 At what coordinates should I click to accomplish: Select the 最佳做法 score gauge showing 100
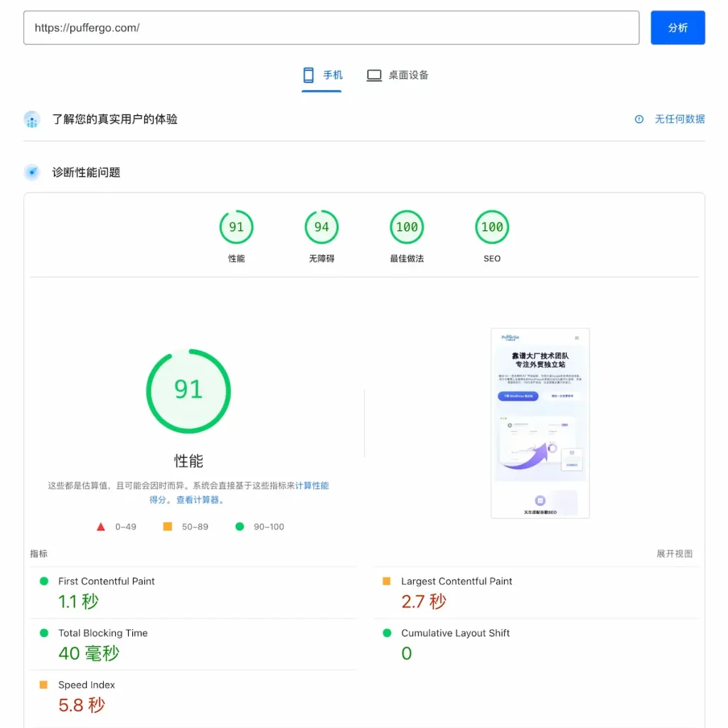coord(406,227)
